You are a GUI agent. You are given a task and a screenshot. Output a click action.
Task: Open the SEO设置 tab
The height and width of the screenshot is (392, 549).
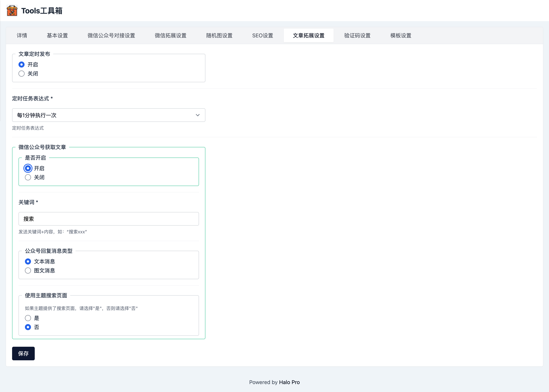point(263,35)
